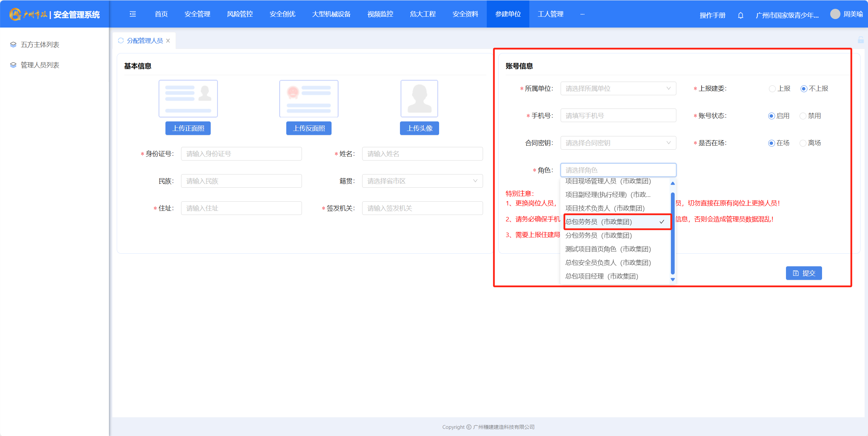This screenshot has height=436, width=868.
Task: Open 工人管理 in the top menu
Action: click(550, 14)
